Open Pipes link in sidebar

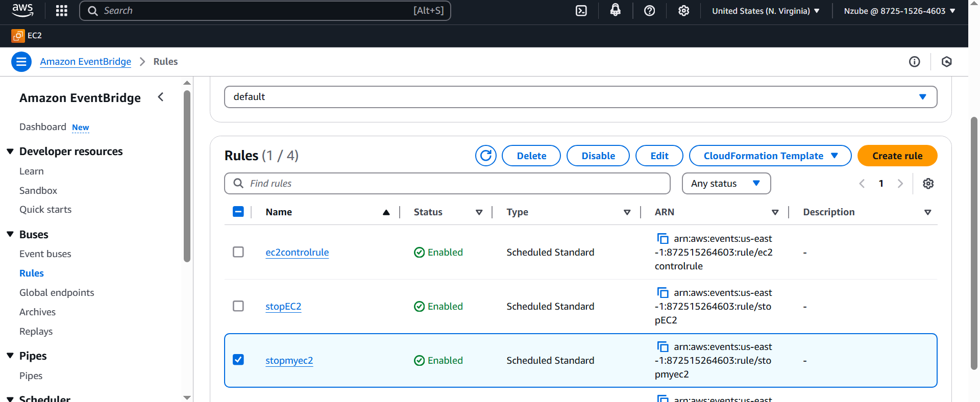point(31,376)
